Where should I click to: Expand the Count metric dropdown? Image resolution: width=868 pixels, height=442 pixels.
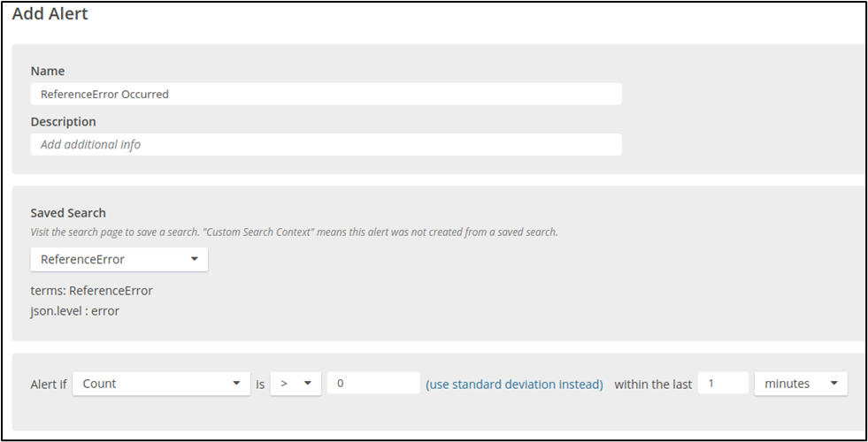pyautogui.click(x=161, y=384)
